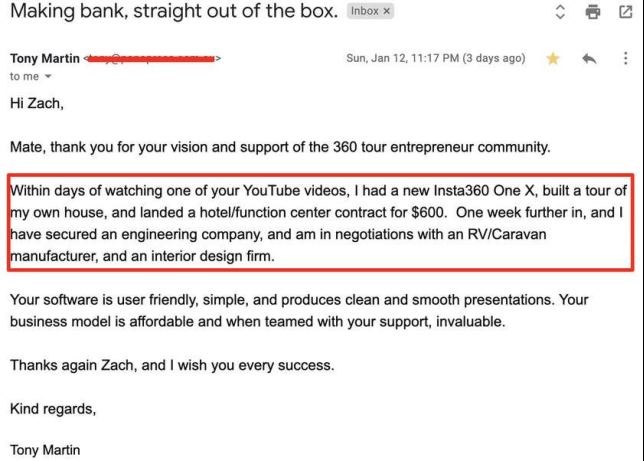Click the "Your software is user friendly" paragraph
The height and width of the screenshot is (461, 644).
click(x=299, y=311)
